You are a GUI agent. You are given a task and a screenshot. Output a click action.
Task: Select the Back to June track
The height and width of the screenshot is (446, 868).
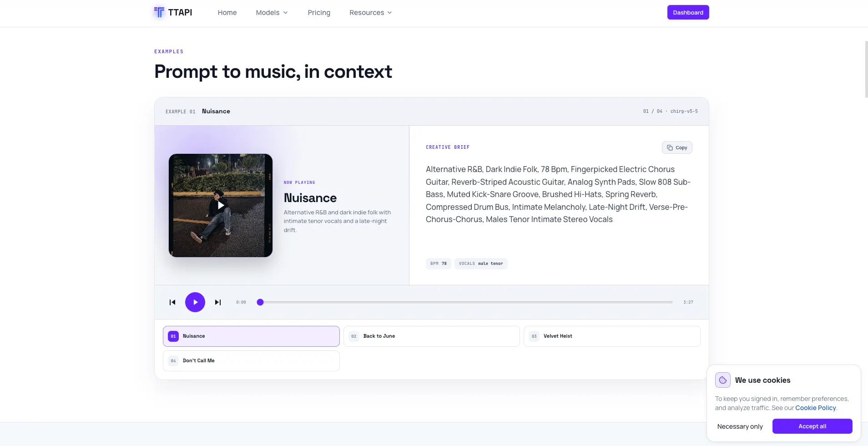pos(431,336)
